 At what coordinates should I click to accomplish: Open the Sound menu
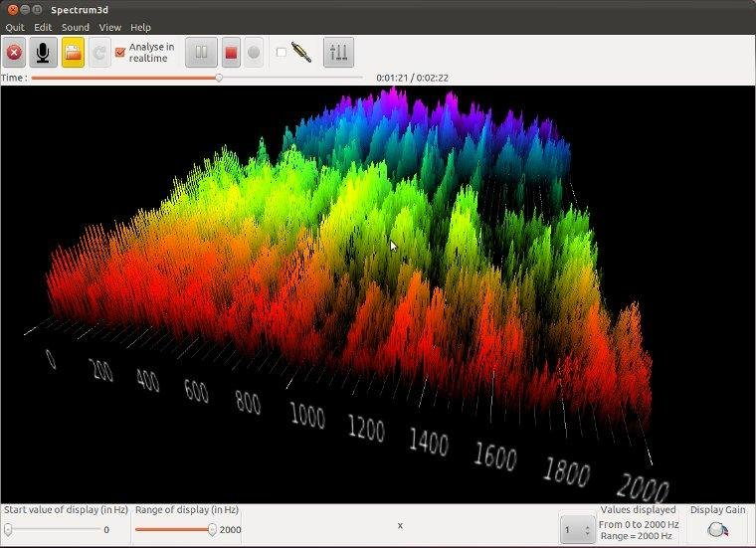click(x=75, y=27)
